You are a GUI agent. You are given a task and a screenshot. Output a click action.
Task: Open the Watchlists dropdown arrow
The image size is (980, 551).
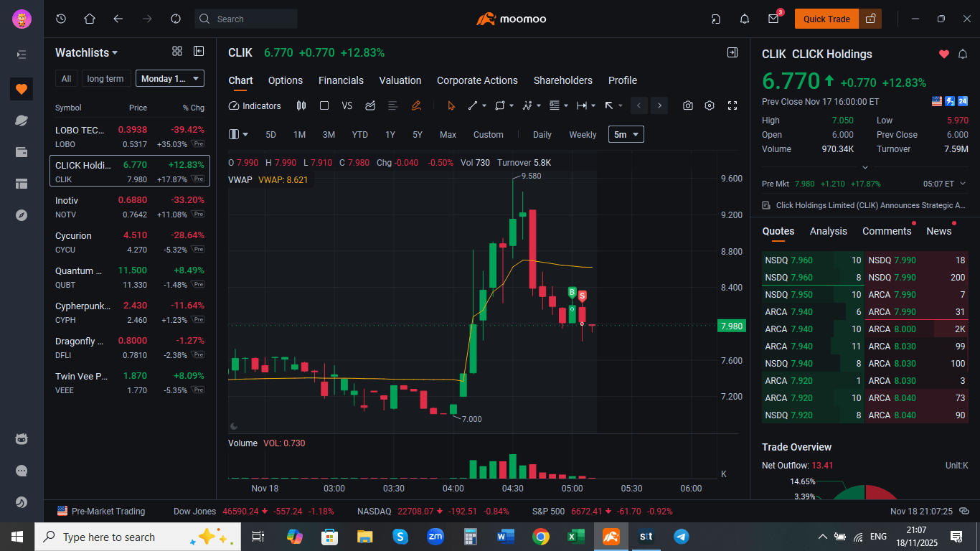pos(115,53)
